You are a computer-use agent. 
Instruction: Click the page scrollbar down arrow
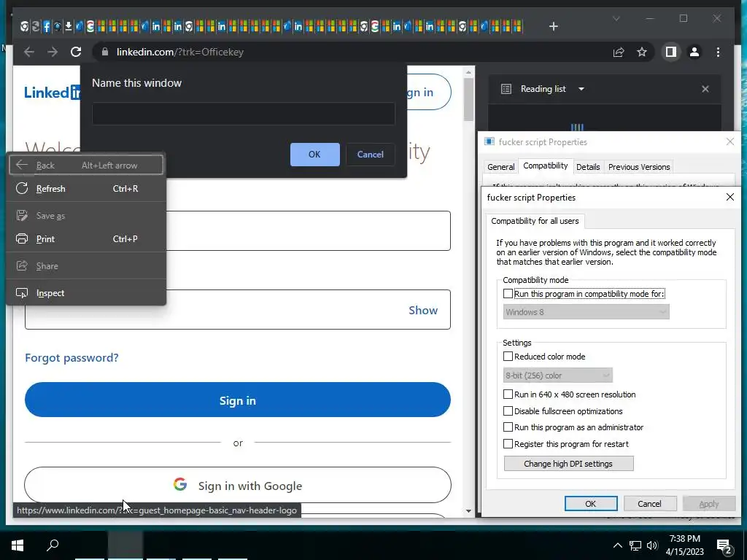pos(468,511)
